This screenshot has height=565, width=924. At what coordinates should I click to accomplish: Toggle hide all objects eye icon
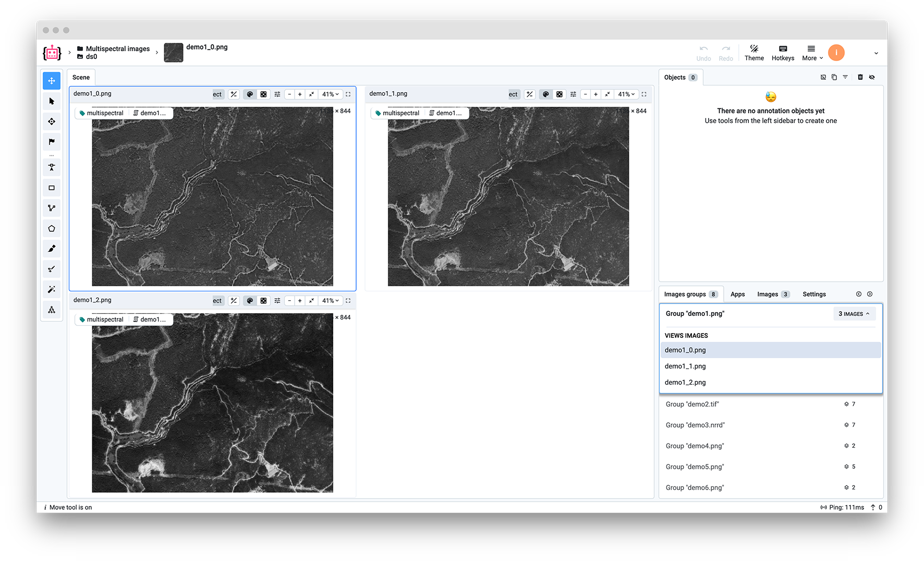coord(872,77)
